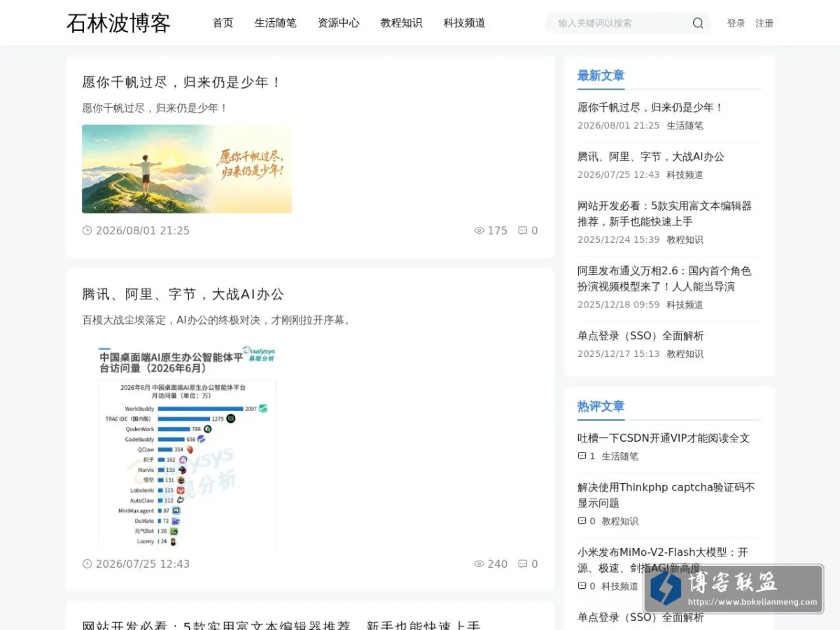Open hot article 吐槽一下CSDN开通VIP才能阅读全文
This screenshot has height=630, width=840.
click(x=664, y=438)
